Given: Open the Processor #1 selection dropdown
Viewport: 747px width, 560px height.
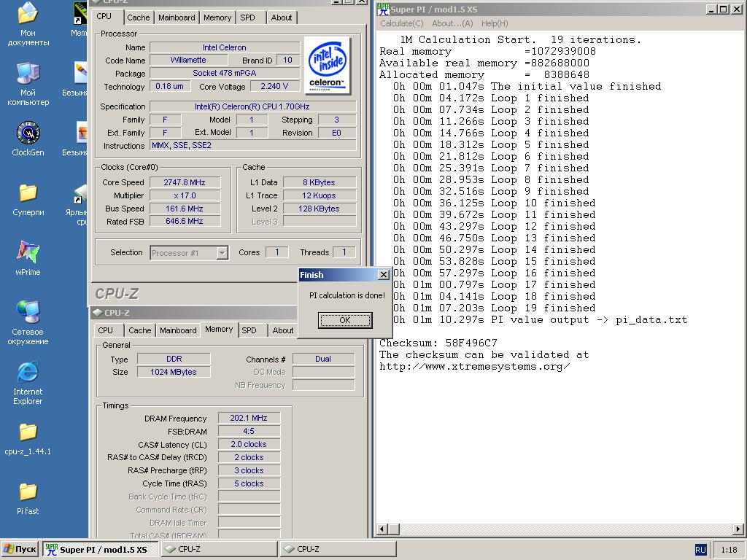Looking at the screenshot, I should coord(189,253).
